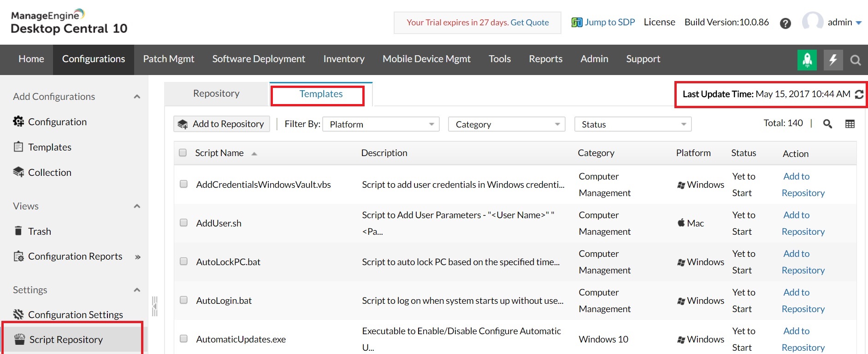Click the lightning bolt icon in navbar
868x354 pixels.
tap(833, 60)
